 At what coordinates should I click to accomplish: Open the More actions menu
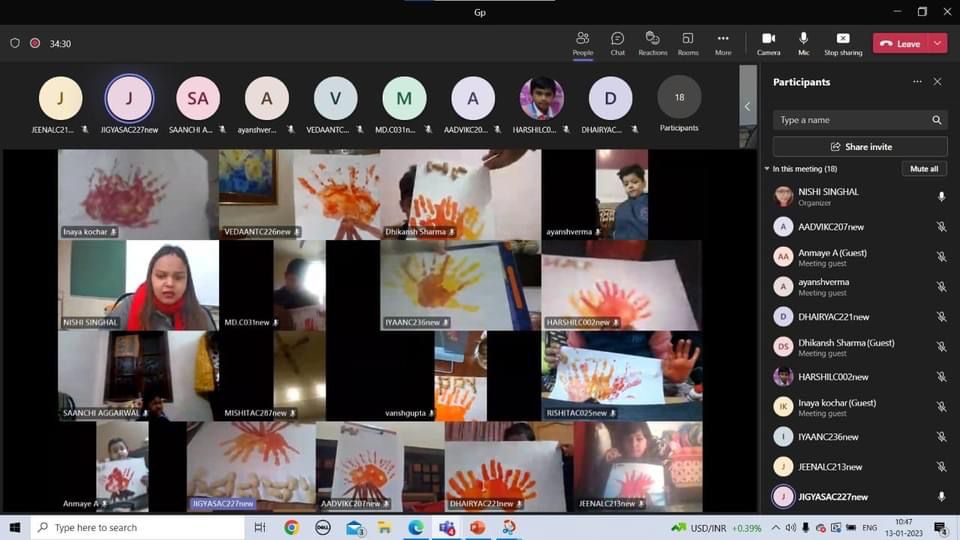pyautogui.click(x=723, y=43)
